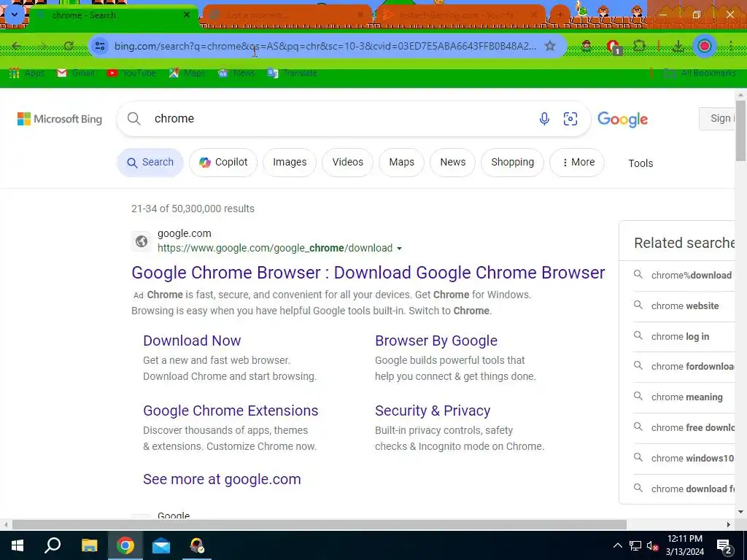The height and width of the screenshot is (560, 747).
Task: Reload the current page
Action: (x=69, y=46)
